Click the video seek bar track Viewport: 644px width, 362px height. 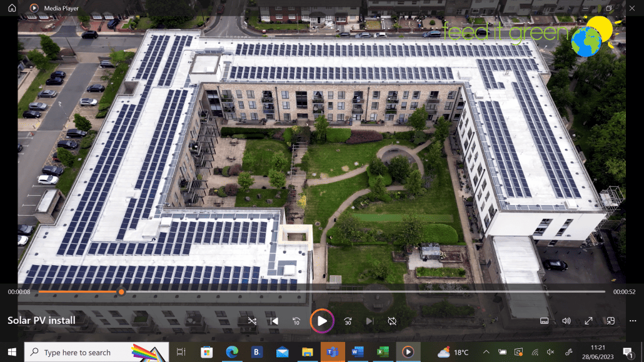pos(363,292)
